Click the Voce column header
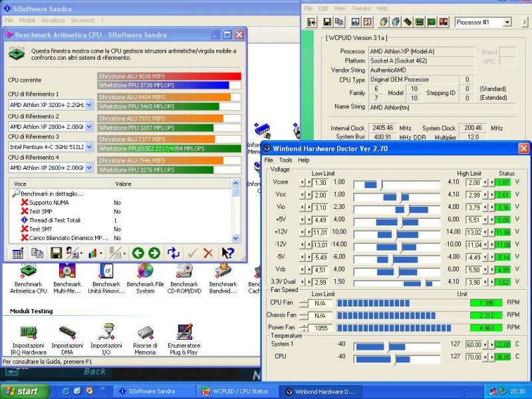 [x=60, y=184]
